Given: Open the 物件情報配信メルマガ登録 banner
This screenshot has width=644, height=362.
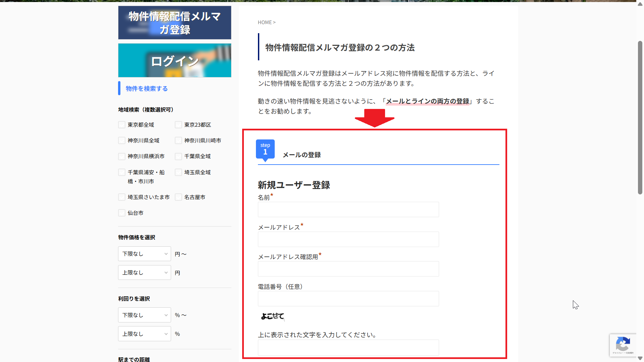Looking at the screenshot, I should point(174,23).
